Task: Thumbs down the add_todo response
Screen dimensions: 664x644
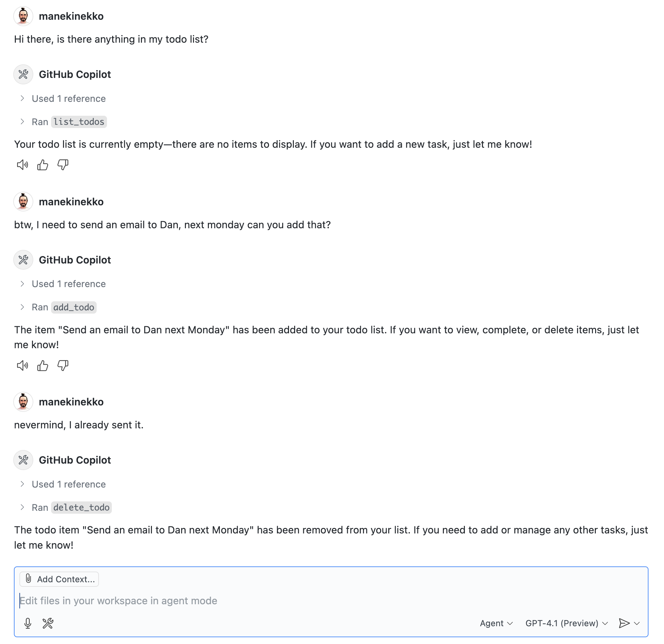Action: (63, 366)
